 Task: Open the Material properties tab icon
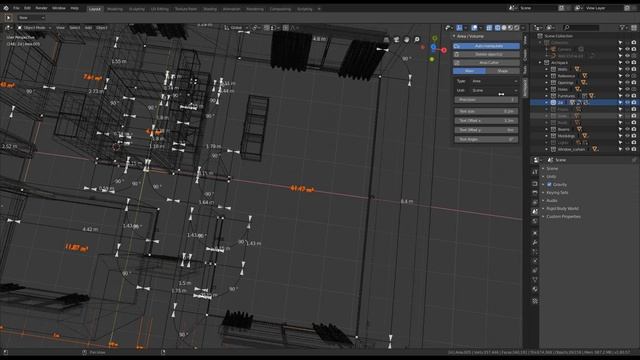[535, 289]
